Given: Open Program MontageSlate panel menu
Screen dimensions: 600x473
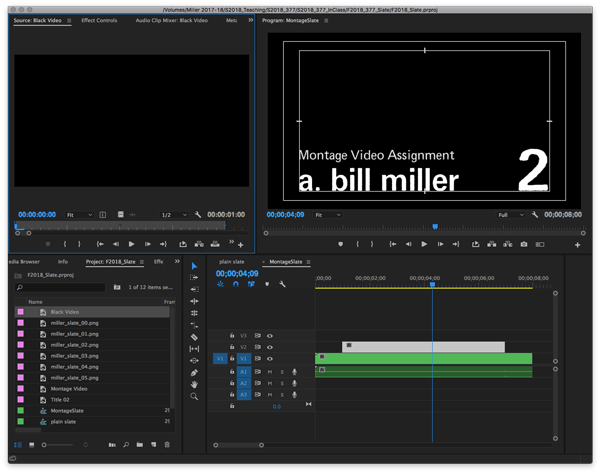Looking at the screenshot, I should tap(326, 21).
